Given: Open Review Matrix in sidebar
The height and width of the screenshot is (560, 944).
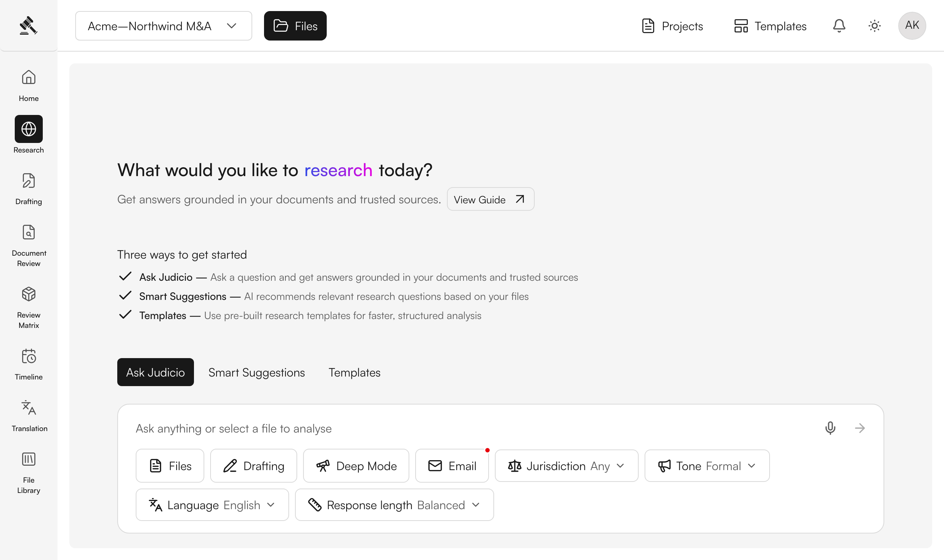Looking at the screenshot, I should tap(29, 308).
